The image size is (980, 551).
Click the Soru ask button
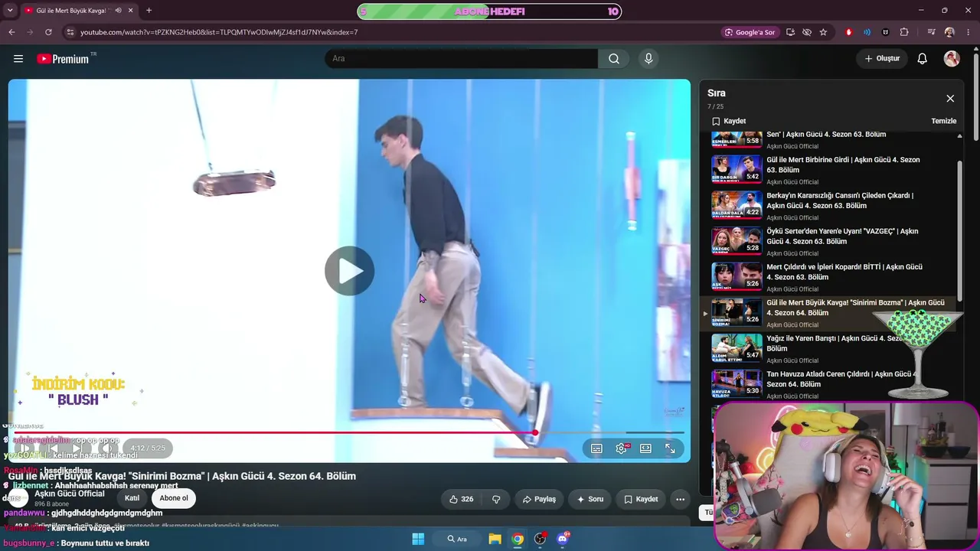tap(590, 499)
